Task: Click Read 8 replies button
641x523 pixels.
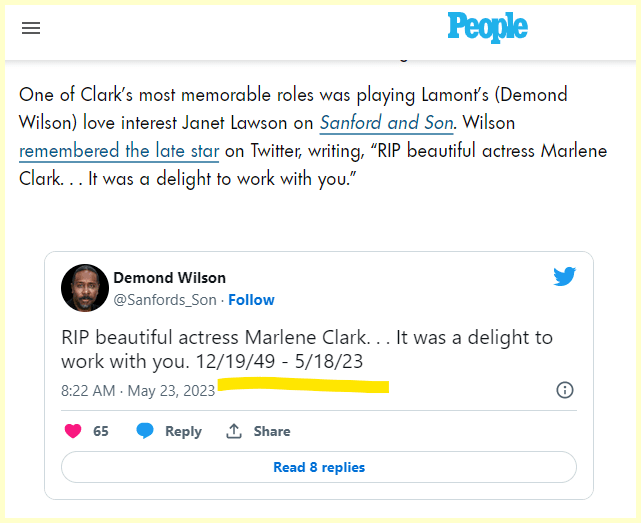Action: coord(319,467)
